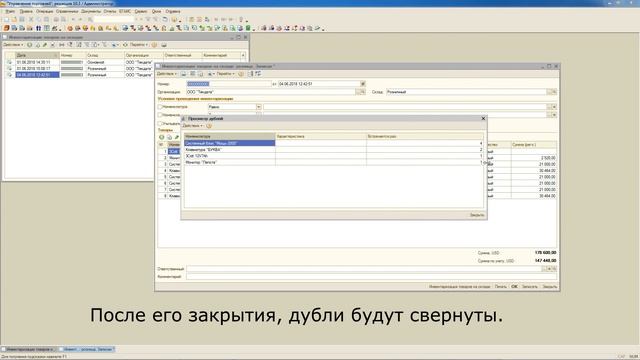Click scroll up arrow in list window
The height and width of the screenshot is (360, 640).
[x=243, y=55]
